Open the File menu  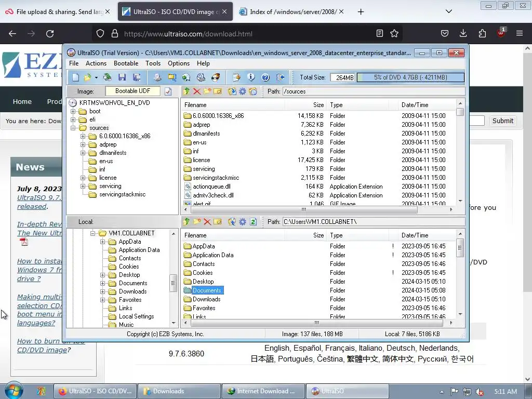(74, 63)
